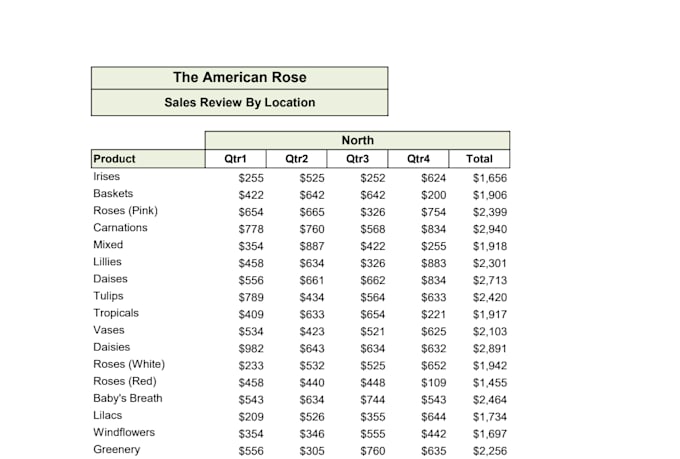Image resolution: width=680 pixels, height=459 pixels.
Task: Select the 'Qtr4' column header
Action: 418,159
